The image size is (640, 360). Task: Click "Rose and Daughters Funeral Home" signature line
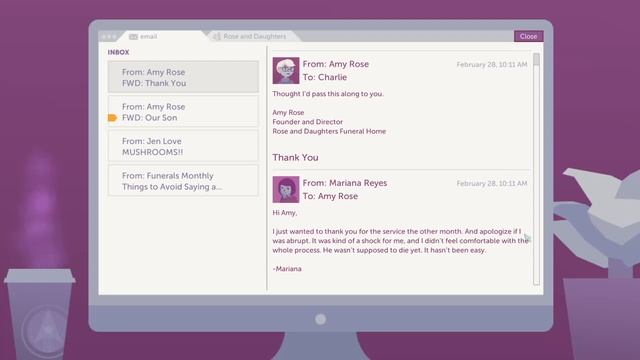329,131
